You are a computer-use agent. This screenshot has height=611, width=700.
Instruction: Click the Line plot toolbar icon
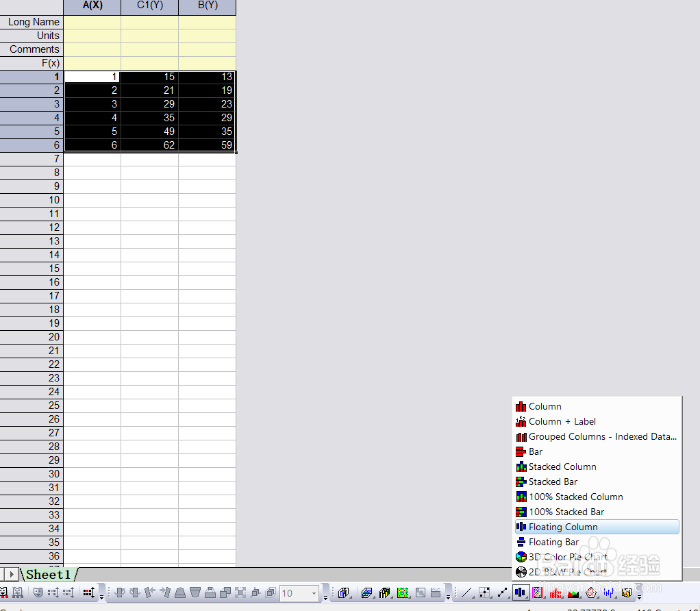(x=467, y=593)
